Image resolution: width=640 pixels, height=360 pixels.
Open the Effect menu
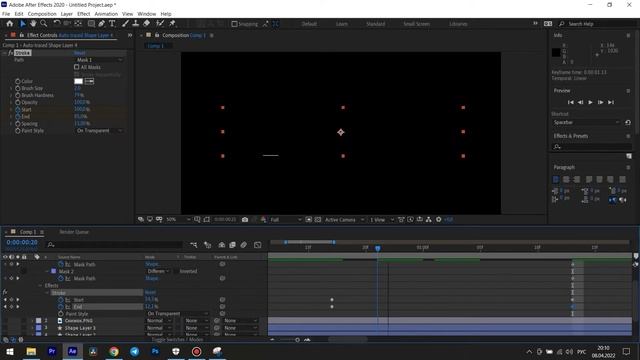(84, 14)
